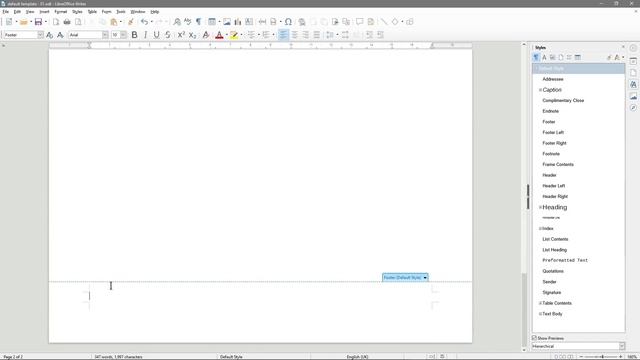Expand the Text Body style node

click(540, 314)
